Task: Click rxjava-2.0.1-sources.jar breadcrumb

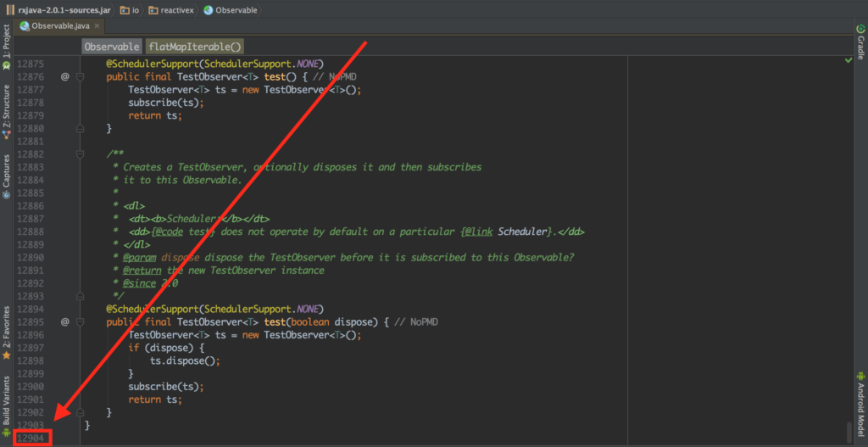Action: pos(59,10)
